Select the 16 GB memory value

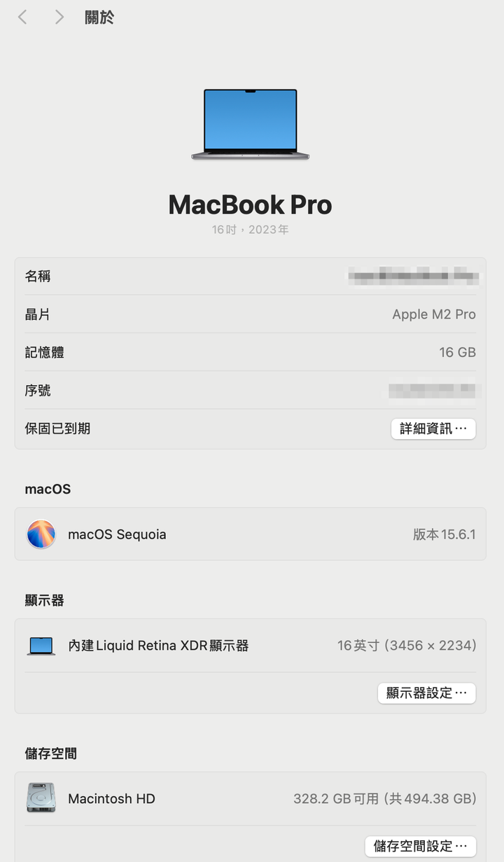click(x=457, y=352)
